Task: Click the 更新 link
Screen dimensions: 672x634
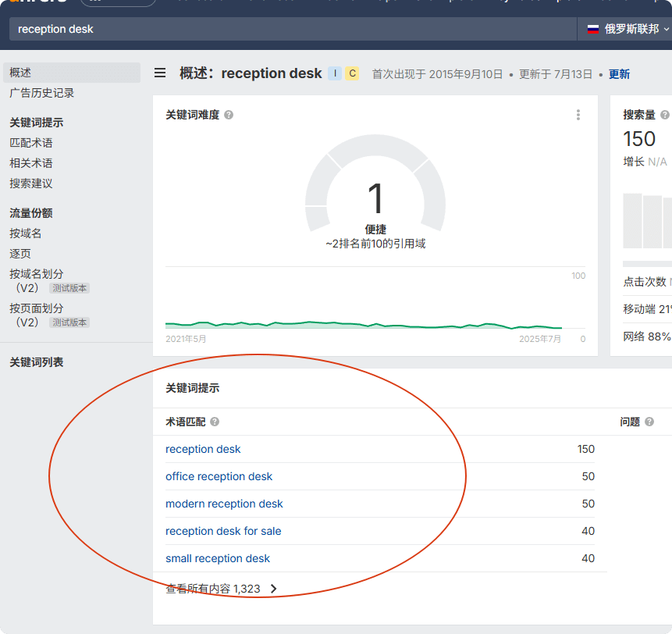Action: coord(619,74)
